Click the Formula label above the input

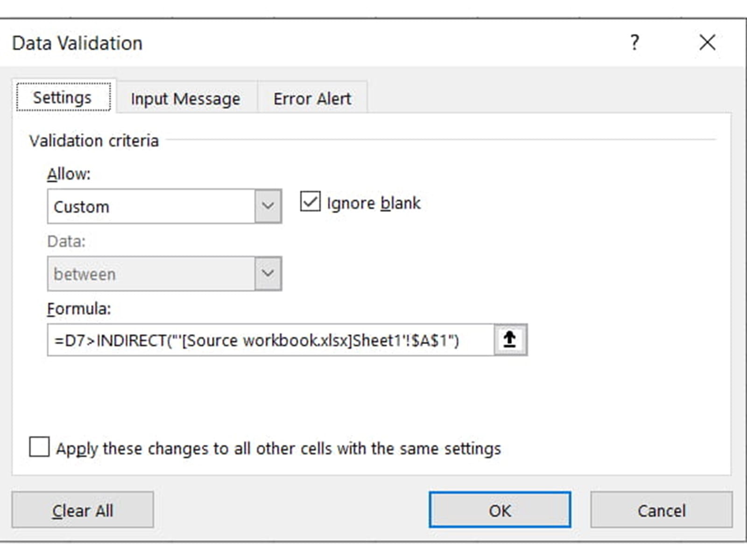[79, 308]
